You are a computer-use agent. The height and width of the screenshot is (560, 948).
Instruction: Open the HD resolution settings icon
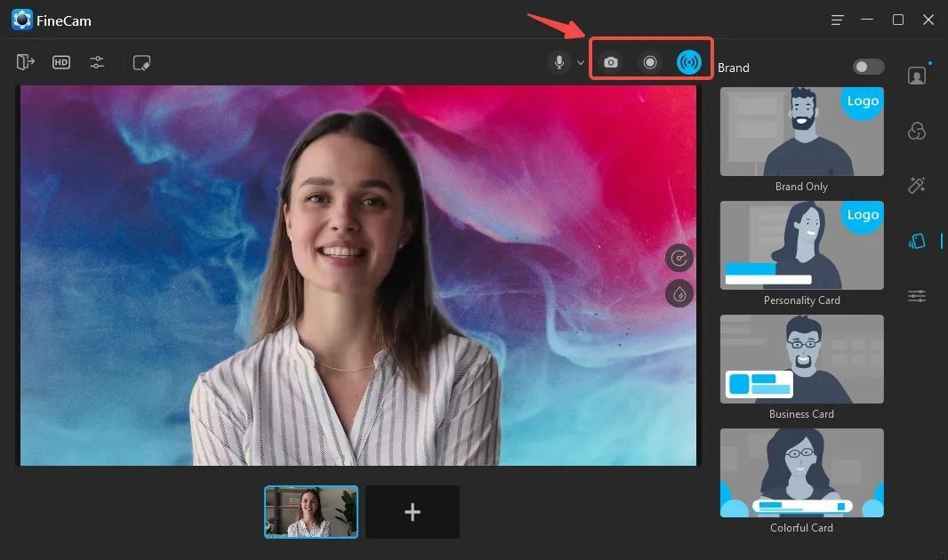(61, 62)
